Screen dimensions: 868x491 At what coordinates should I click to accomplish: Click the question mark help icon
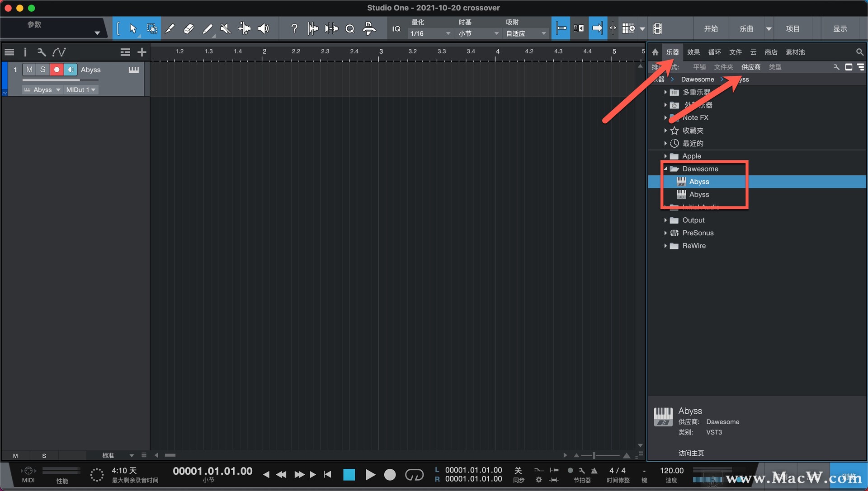294,29
